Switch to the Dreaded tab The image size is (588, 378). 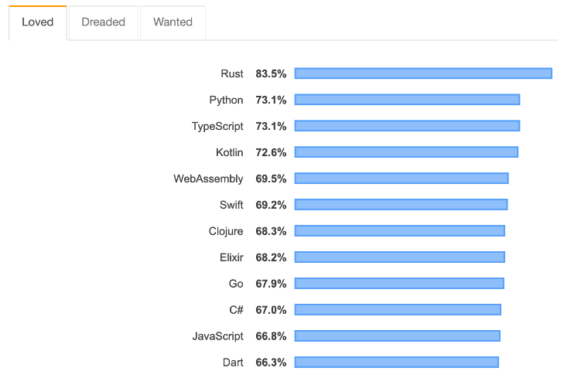pos(103,22)
